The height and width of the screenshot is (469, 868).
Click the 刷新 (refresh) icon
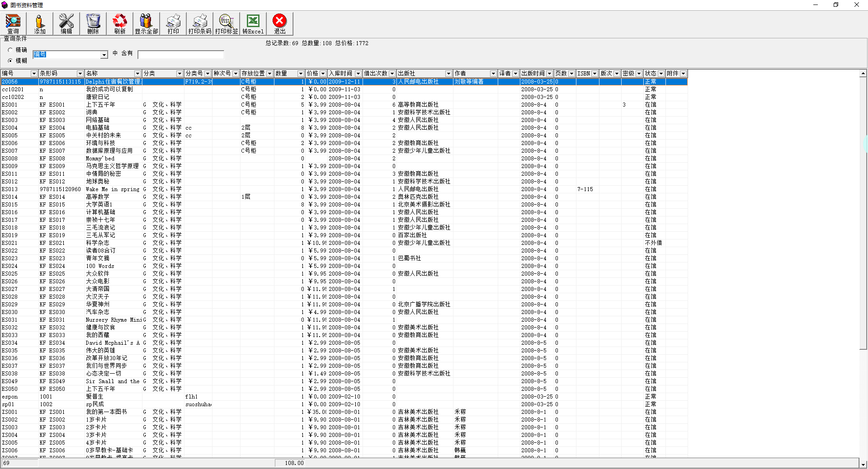(x=120, y=24)
